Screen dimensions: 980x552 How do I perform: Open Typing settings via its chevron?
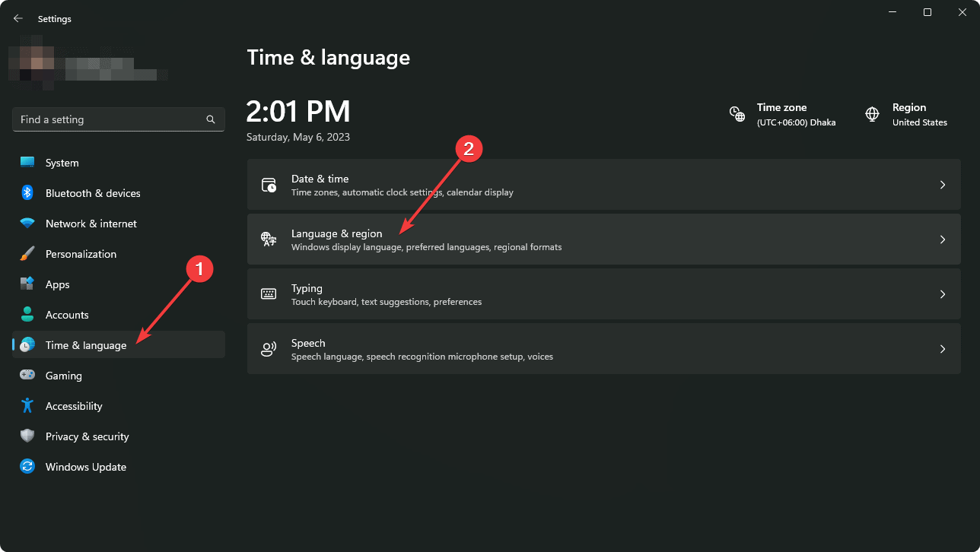943,294
